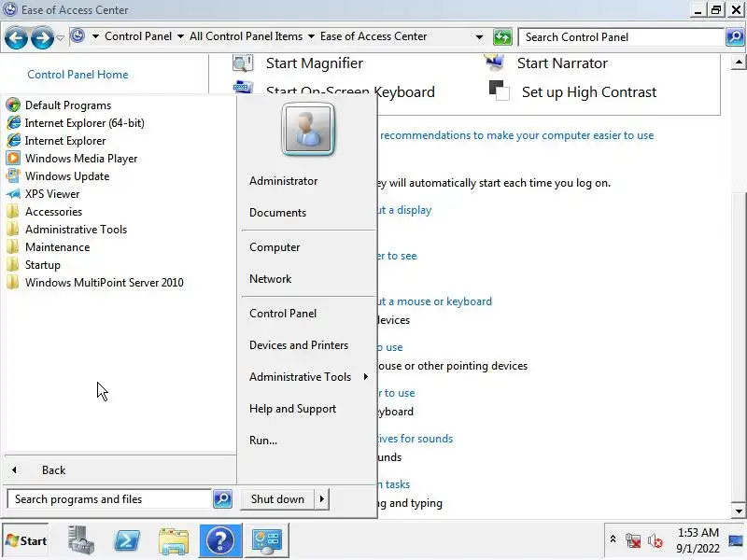Click the scrollbar up arrow
Image resolution: width=747 pixels, height=560 pixels.
click(x=739, y=62)
